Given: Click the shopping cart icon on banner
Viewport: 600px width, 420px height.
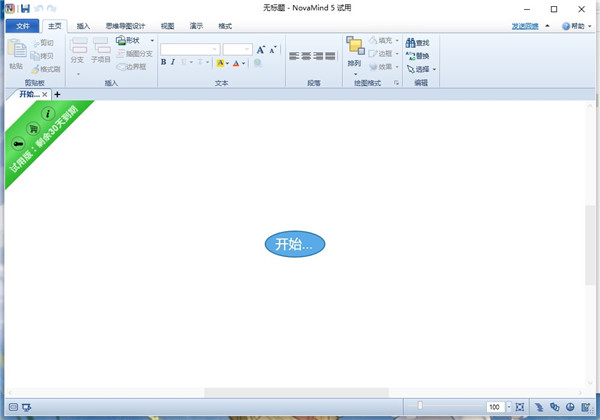Looking at the screenshot, I should coord(32,129).
